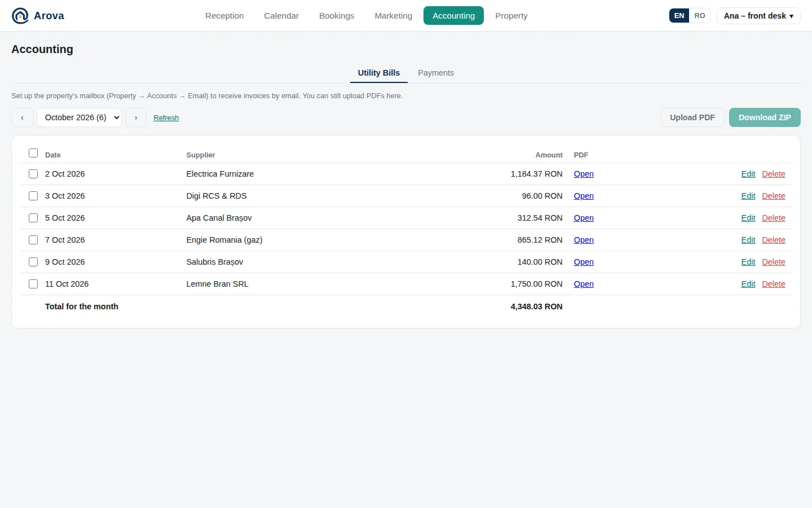Click the Arova logo icon
Screen dimensions: 812x508
(x=20, y=16)
